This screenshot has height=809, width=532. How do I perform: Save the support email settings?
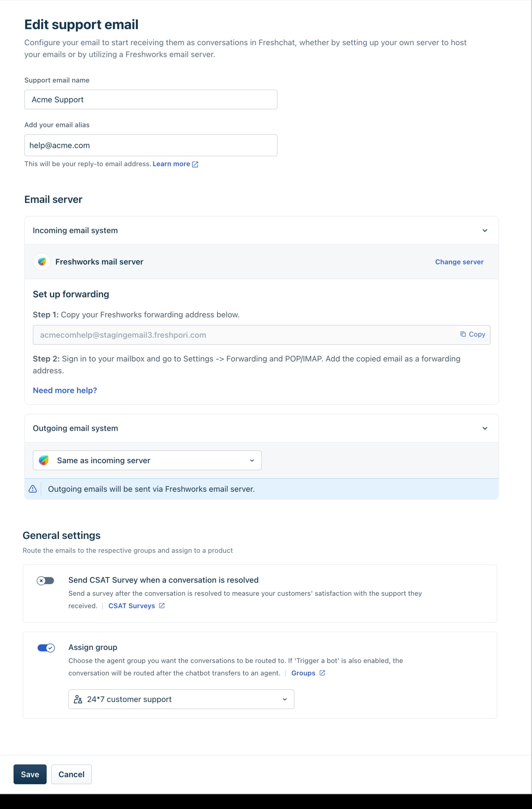(x=30, y=774)
